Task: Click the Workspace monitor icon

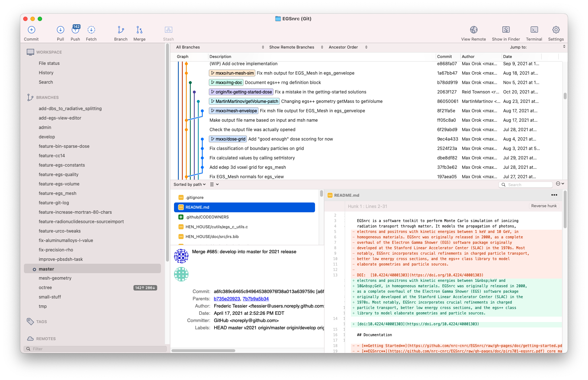Action: pyautogui.click(x=30, y=52)
